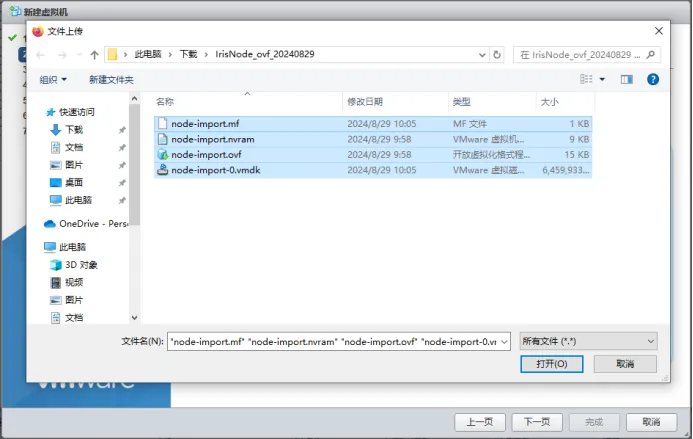Select 快速访问 star item
The image size is (693, 439).
70,112
